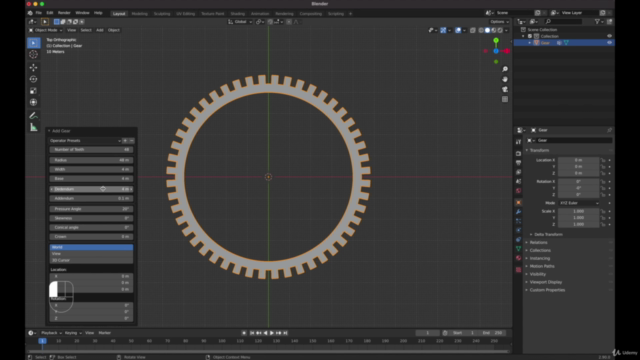The image size is (640, 360).
Task: Switch to rendered viewport shading
Action: [x=500, y=30]
